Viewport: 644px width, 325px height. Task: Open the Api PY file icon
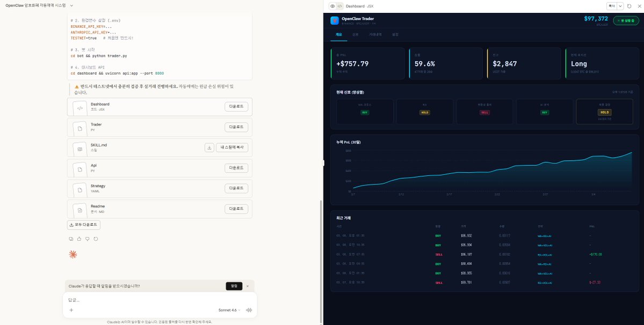[80, 169]
